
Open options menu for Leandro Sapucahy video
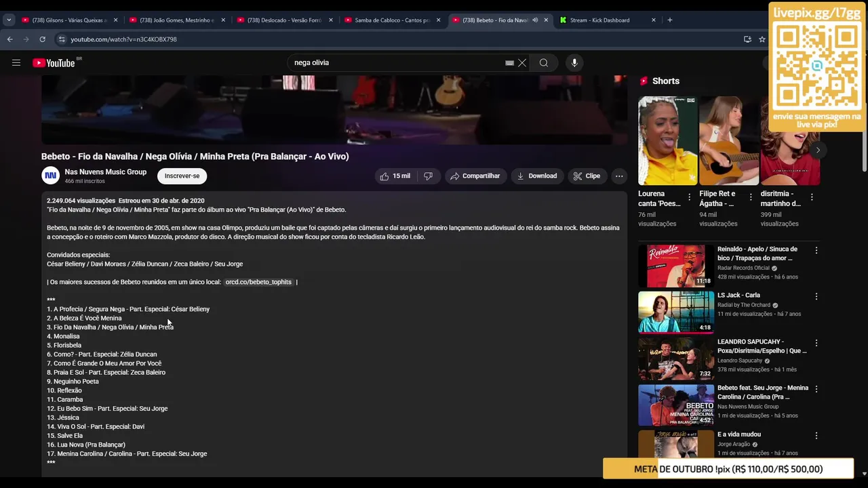click(x=816, y=343)
